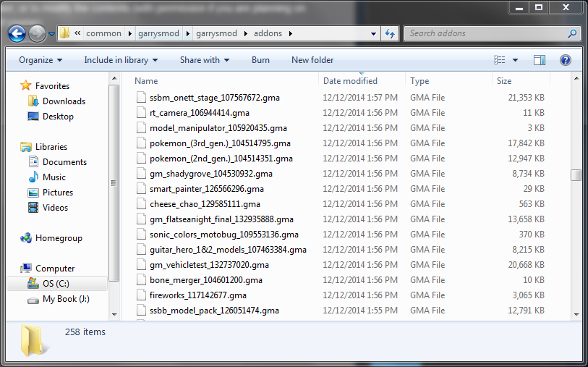Viewport: 588px width, 367px height.
Task: Select Computer in navigation pane
Action: pyautogui.click(x=55, y=269)
